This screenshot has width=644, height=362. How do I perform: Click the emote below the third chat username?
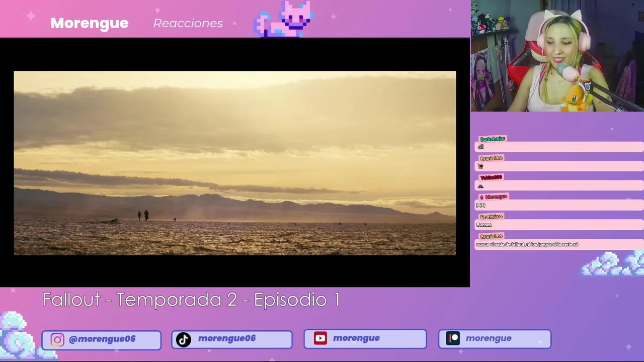(x=480, y=186)
